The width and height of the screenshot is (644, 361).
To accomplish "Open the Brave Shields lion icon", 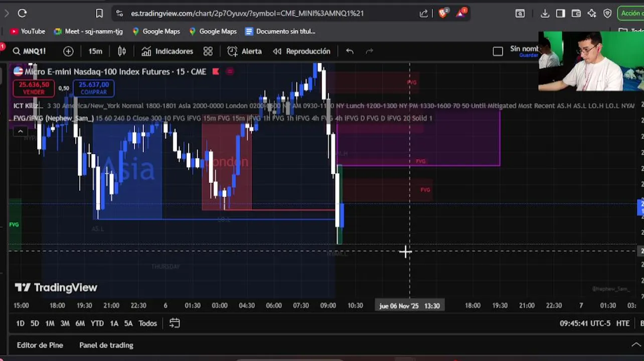I will click(x=443, y=13).
